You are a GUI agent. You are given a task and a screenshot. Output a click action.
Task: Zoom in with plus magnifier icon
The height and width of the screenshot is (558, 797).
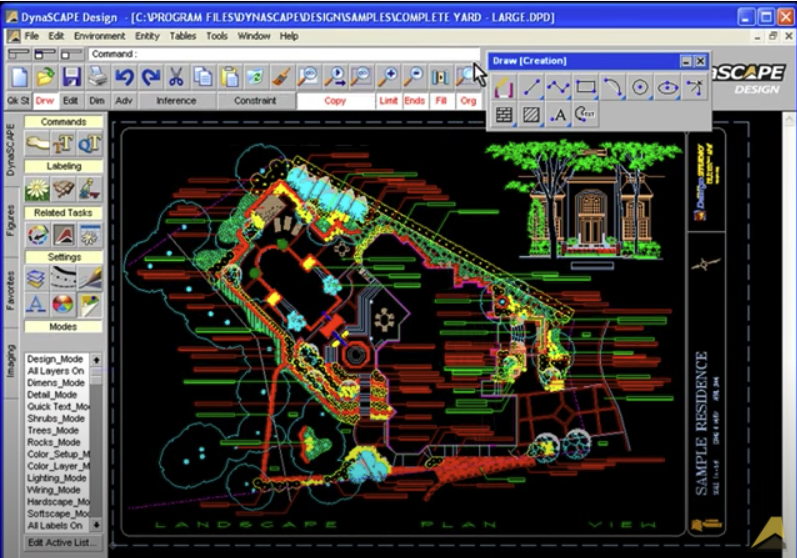[x=387, y=77]
